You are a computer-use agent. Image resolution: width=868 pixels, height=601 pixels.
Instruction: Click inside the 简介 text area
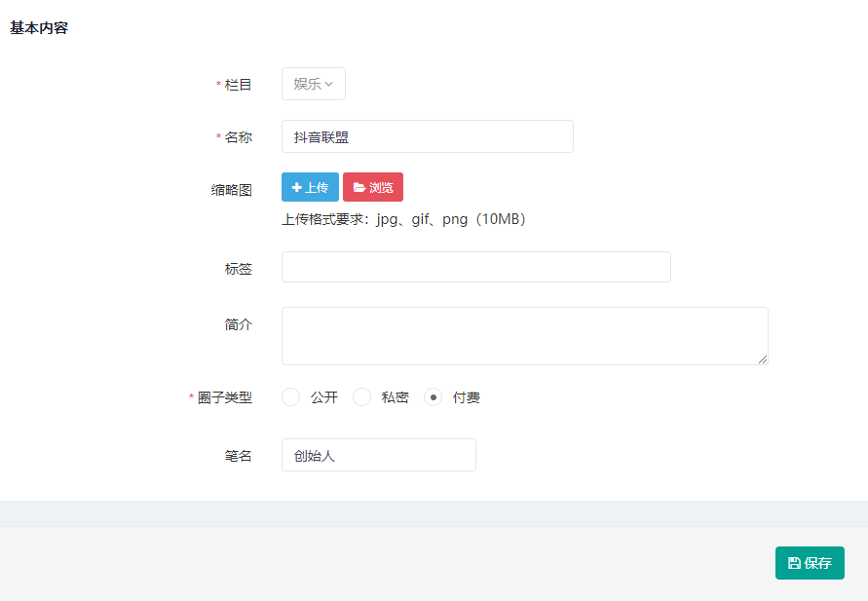tap(524, 336)
